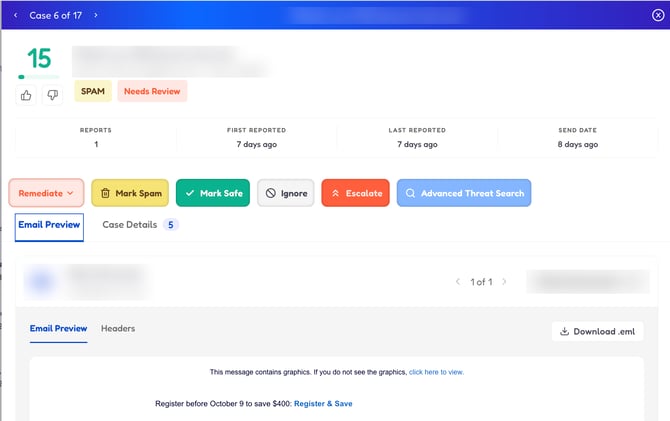Close the case panel
The image size is (670, 421).
click(x=658, y=15)
